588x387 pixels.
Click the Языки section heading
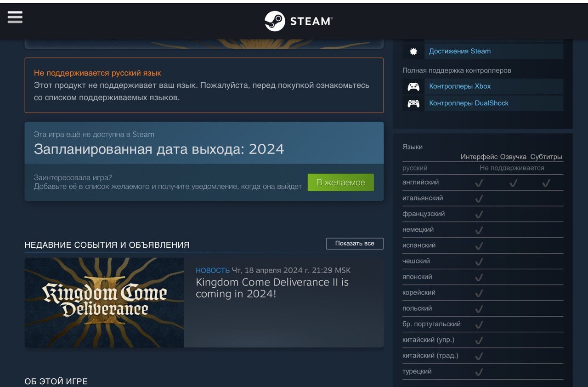click(413, 147)
